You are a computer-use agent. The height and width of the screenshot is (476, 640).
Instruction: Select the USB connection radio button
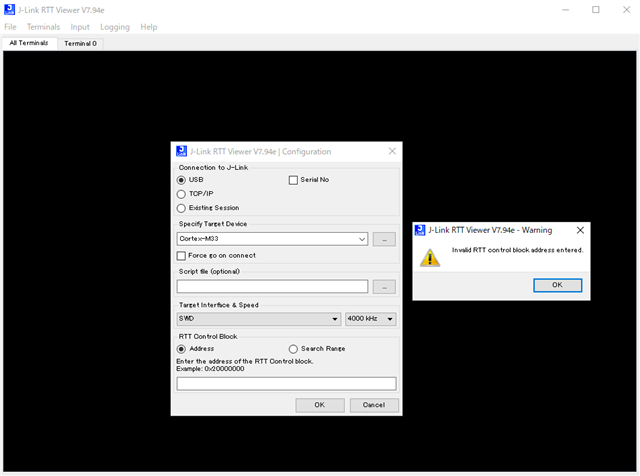[181, 180]
